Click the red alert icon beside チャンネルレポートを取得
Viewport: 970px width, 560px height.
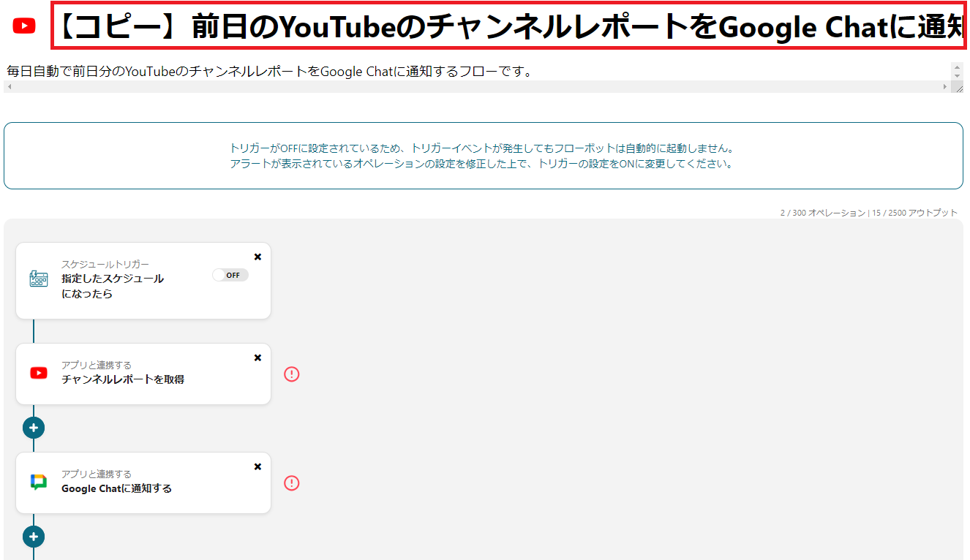(292, 374)
